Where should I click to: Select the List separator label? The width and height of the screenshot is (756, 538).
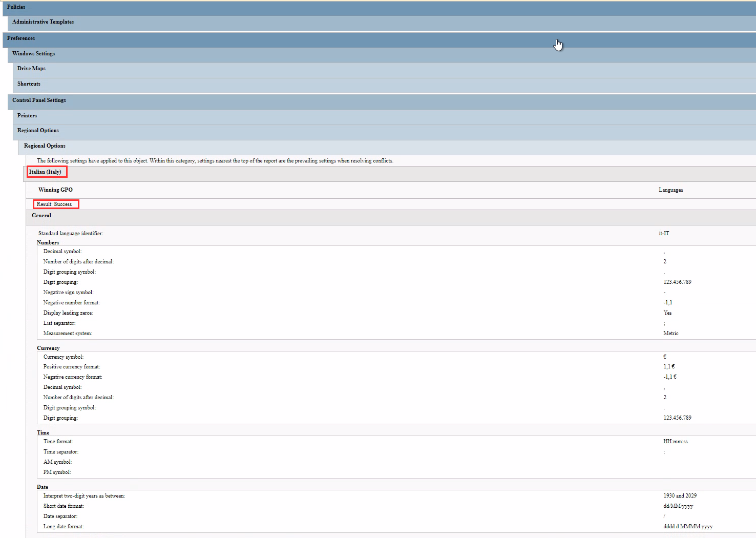click(59, 323)
